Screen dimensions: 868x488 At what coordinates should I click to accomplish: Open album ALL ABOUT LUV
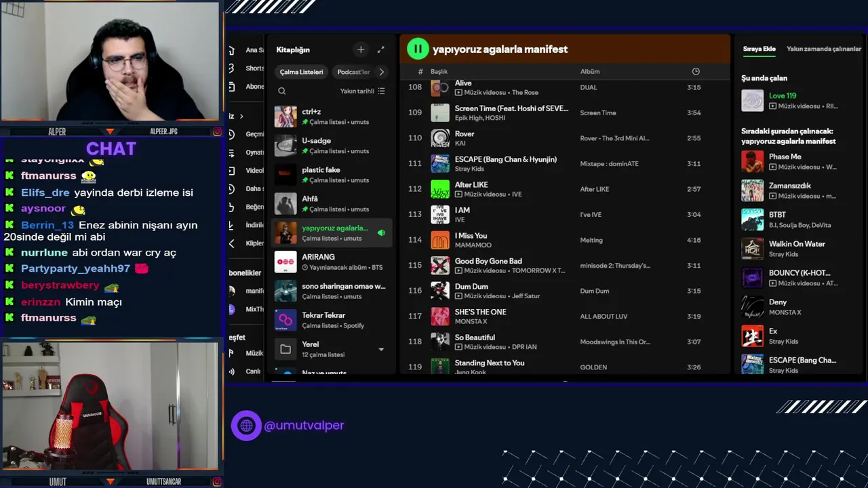(x=603, y=317)
